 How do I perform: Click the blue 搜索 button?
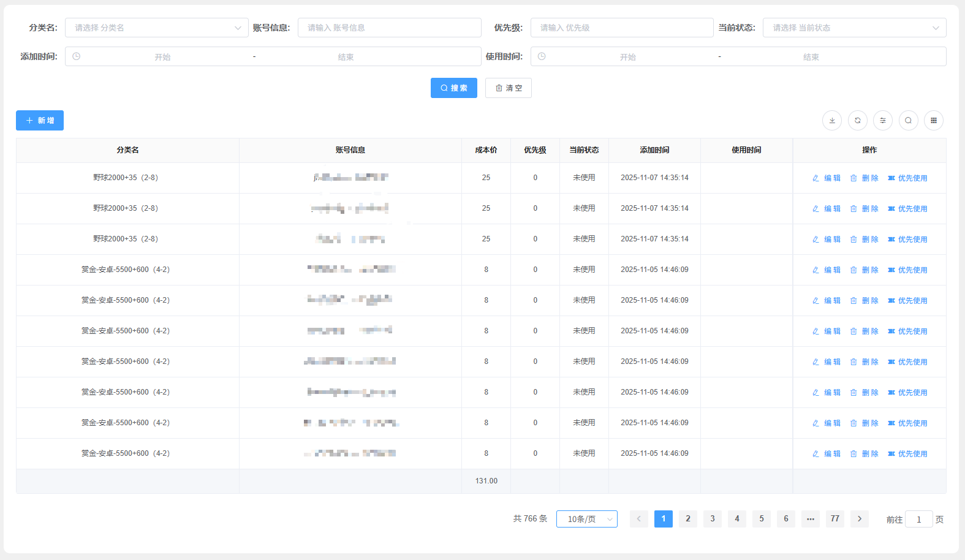point(453,88)
